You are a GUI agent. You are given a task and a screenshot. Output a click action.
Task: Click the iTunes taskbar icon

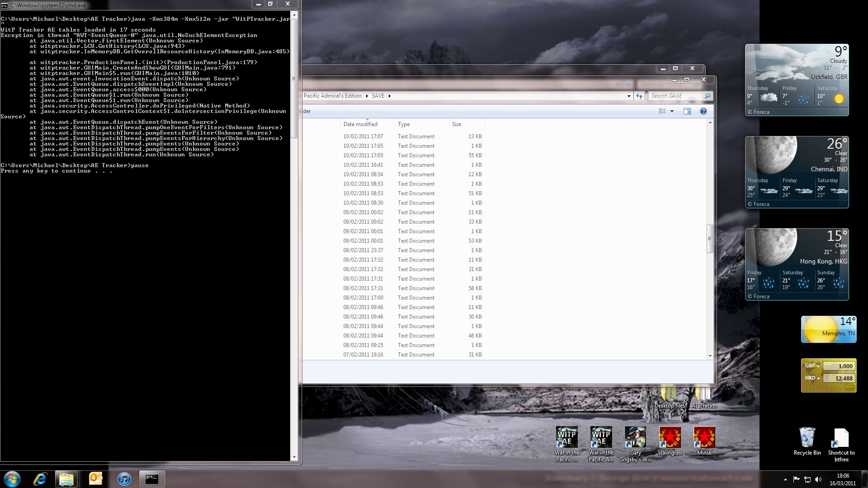point(124,479)
